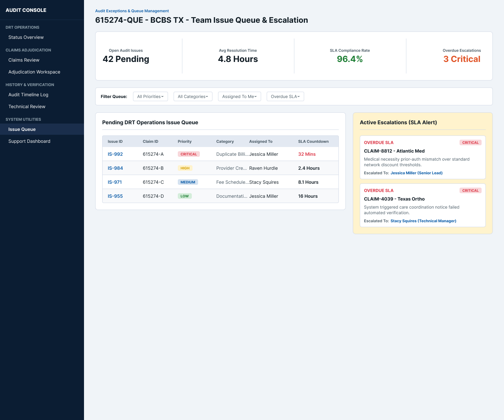504x420 pixels.
Task: Click the MEDIUM priority badge for IS-971
Action: [x=188, y=182]
